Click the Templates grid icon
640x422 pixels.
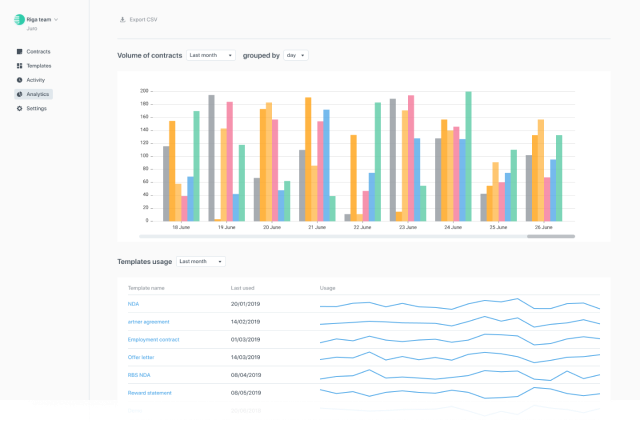pos(19,66)
